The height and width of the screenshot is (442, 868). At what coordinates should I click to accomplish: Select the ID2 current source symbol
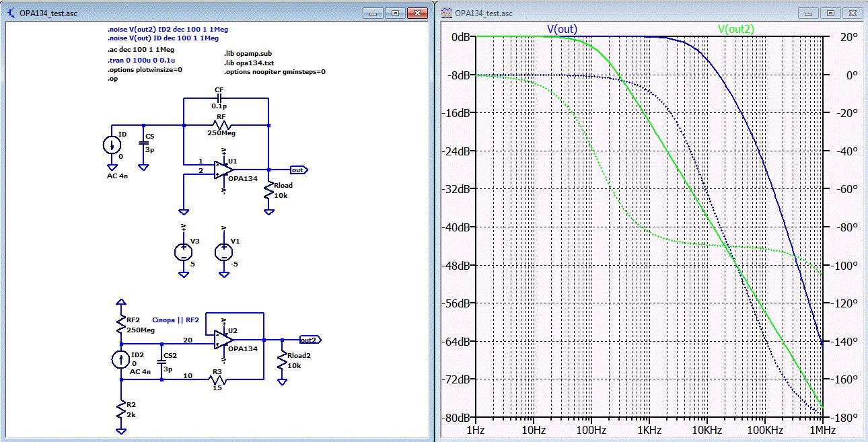[x=120, y=359]
